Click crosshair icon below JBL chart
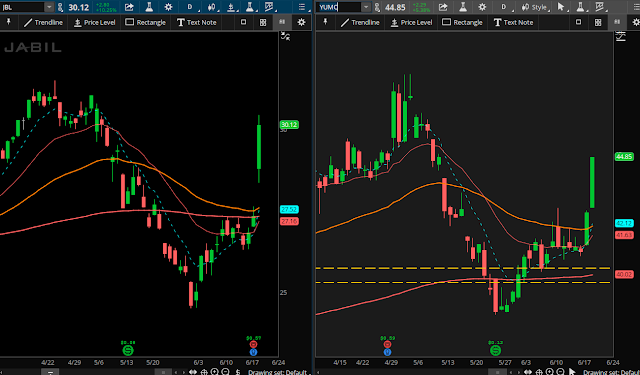The width and height of the screenshot is (640, 375). [204, 372]
